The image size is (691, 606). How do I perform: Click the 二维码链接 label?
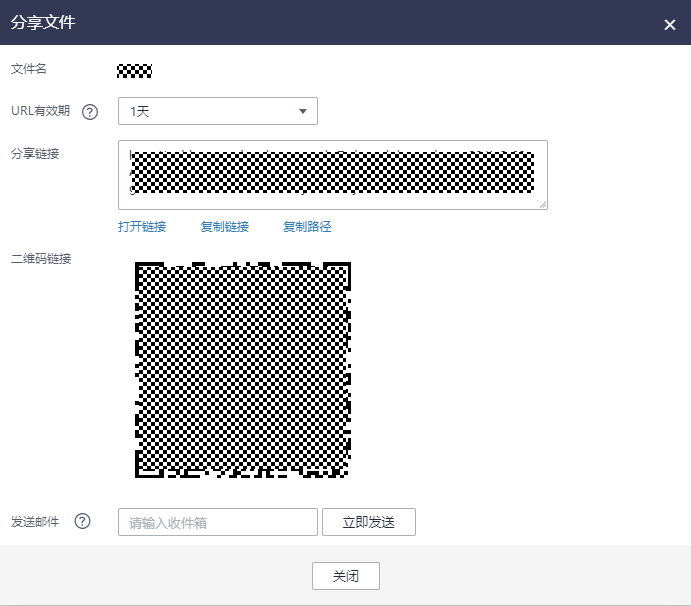coord(41,259)
